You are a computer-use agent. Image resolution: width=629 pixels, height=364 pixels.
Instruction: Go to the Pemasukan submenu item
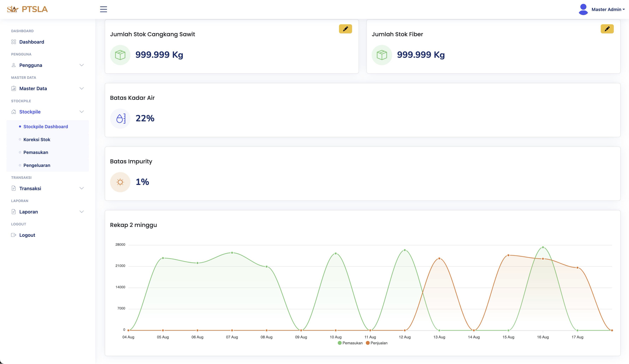(x=36, y=152)
